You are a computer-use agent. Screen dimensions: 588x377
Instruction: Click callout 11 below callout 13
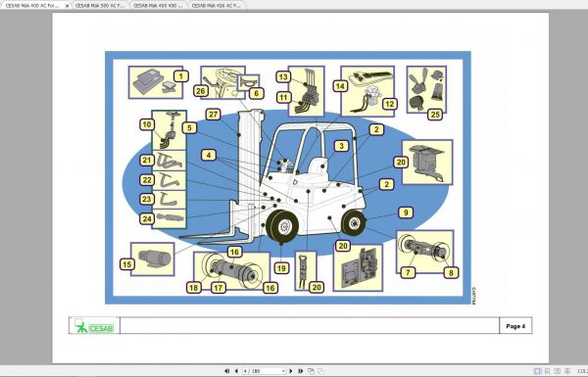pos(283,98)
